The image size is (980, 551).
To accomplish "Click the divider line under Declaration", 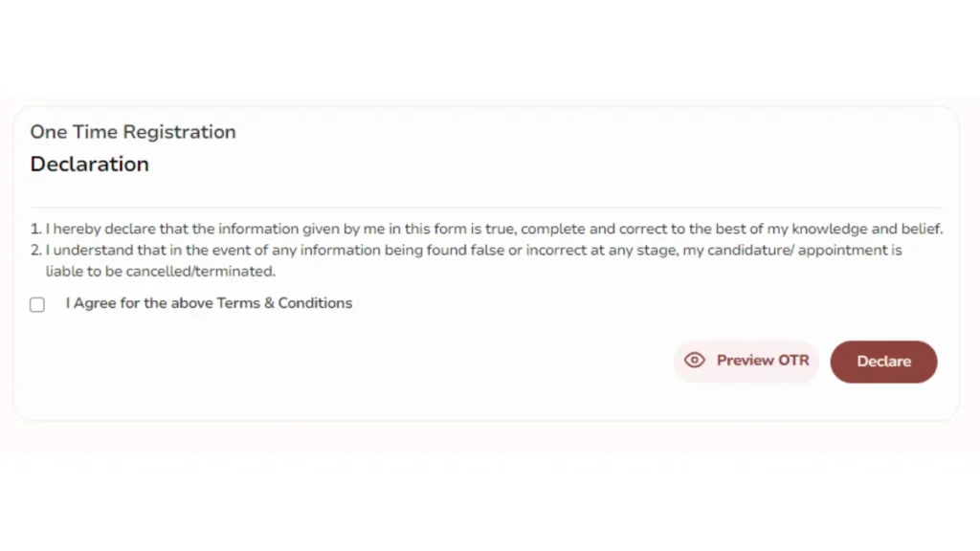I will 485,207.
